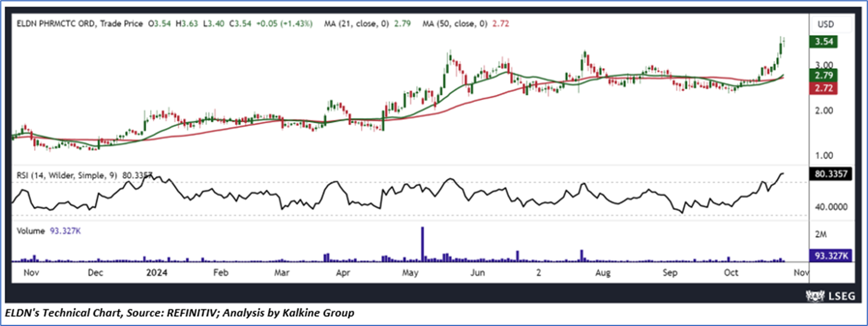Click the Aug marker on the time axis

tap(604, 272)
